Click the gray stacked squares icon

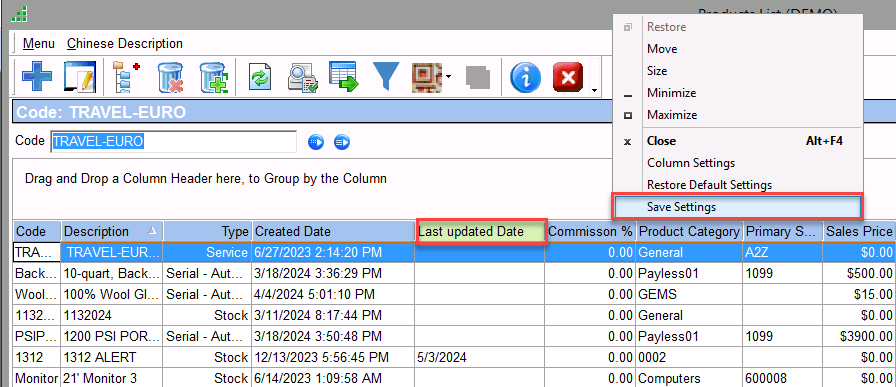click(478, 77)
